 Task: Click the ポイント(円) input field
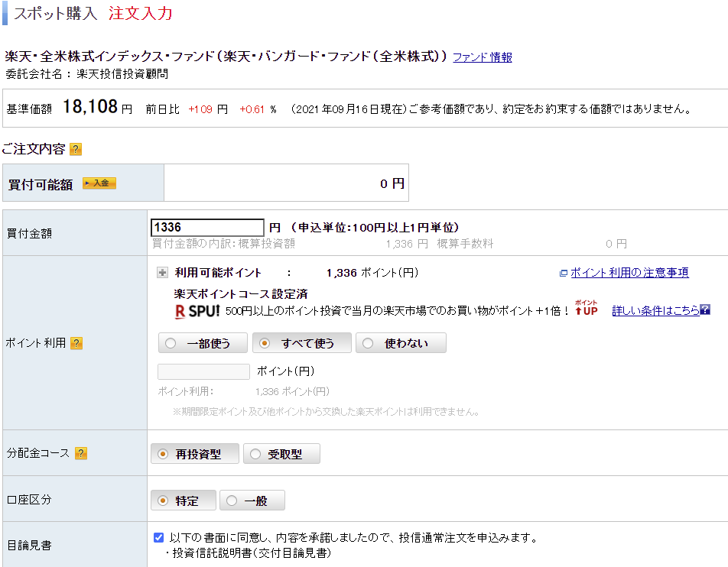point(204,371)
